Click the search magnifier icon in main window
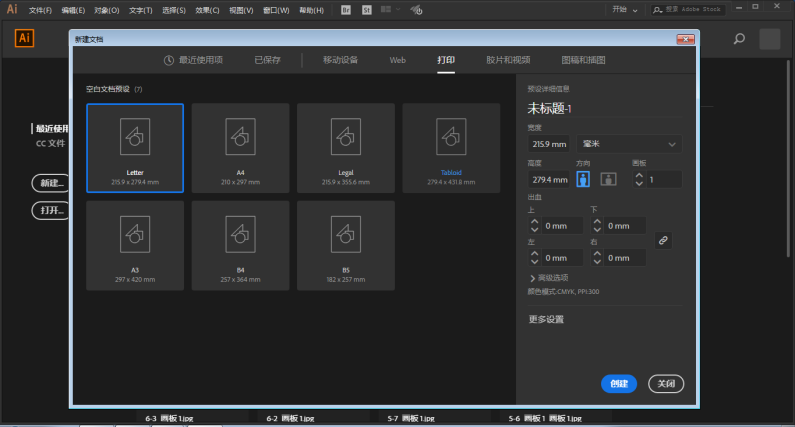 click(739, 39)
